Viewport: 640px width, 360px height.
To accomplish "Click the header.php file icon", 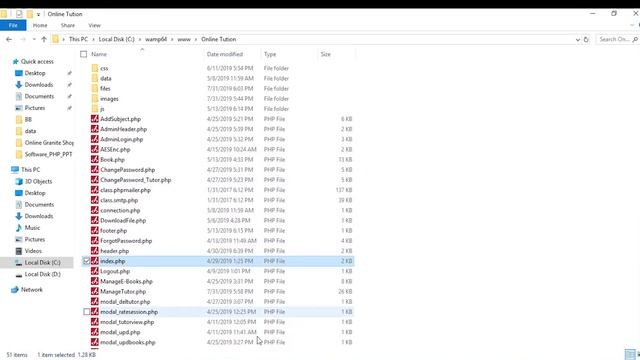I will [x=95, y=251].
